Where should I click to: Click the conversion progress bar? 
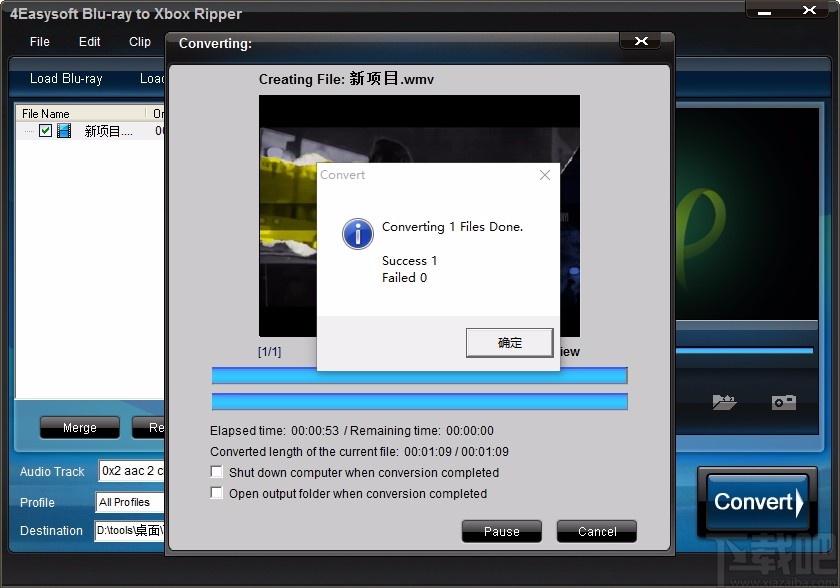coord(418,375)
